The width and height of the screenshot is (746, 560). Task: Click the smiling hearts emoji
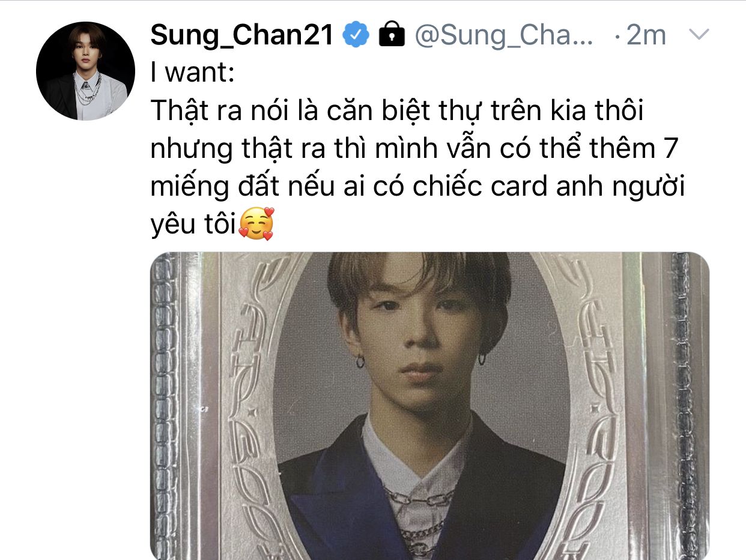[x=256, y=224]
